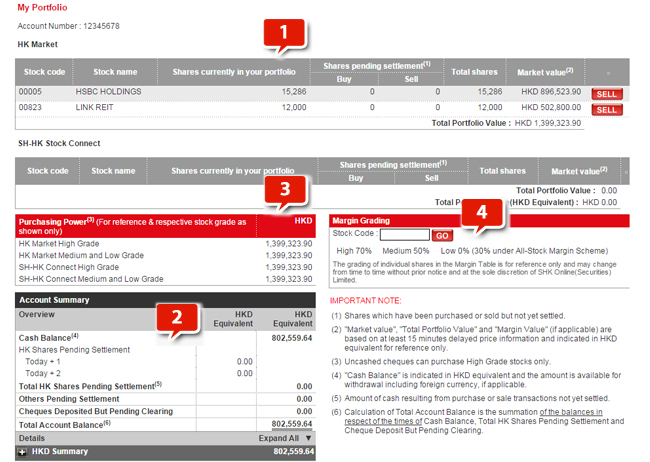The width and height of the screenshot is (650, 462).
Task: Click Account Number : 12345678 text
Action: coord(68,26)
